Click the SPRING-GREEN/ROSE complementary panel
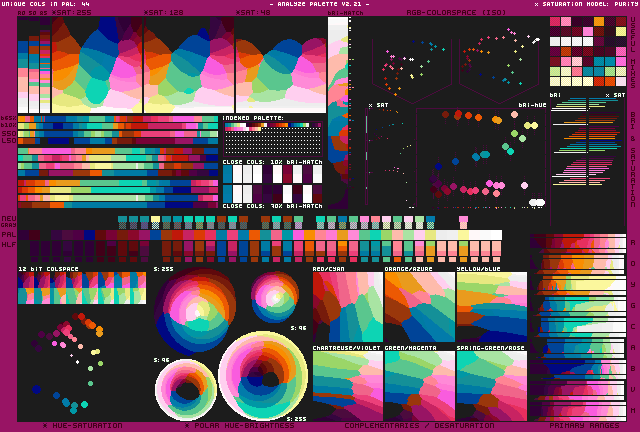This screenshot has width=640, height=432. 492,386
